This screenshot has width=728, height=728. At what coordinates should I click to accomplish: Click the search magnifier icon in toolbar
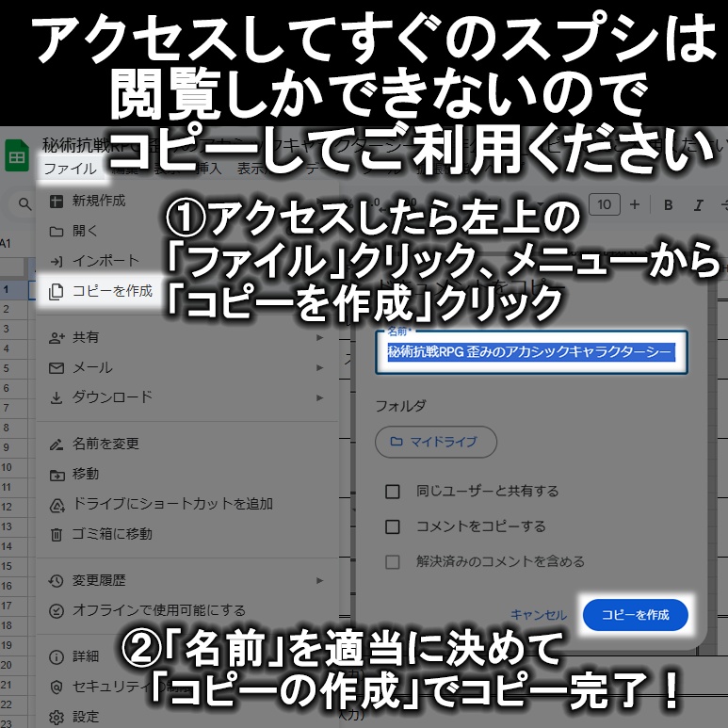[24, 204]
